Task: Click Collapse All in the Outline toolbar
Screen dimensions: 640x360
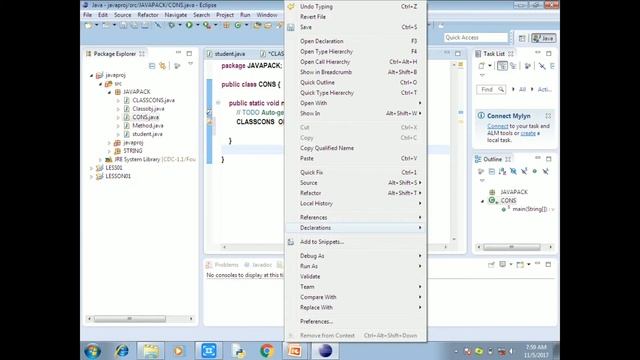Action: [x=492, y=171]
